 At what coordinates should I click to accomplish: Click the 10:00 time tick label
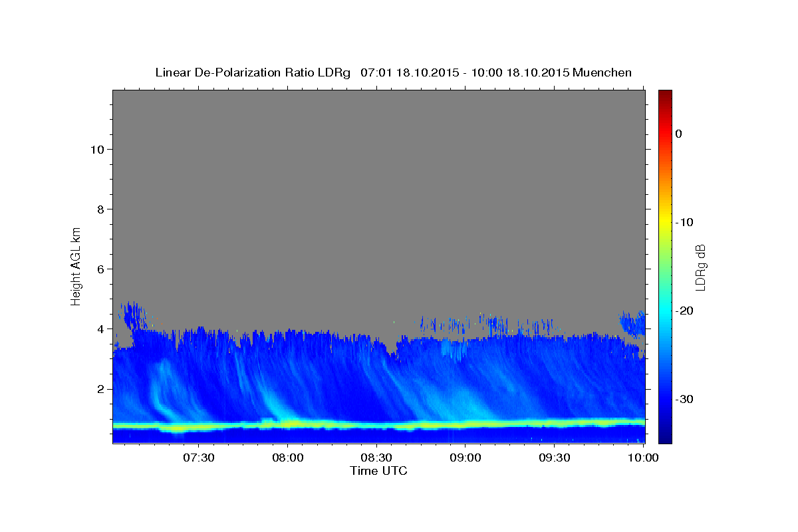[x=642, y=458]
